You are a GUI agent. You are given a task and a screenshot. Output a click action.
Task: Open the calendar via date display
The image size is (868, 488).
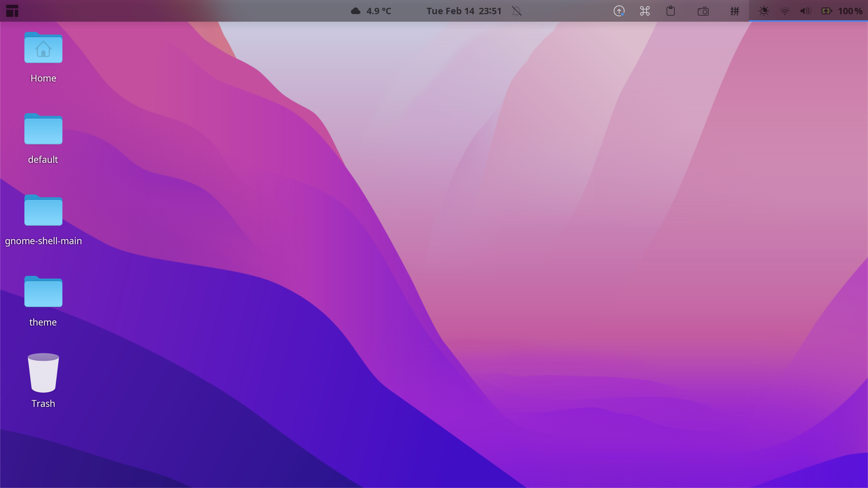(x=451, y=11)
